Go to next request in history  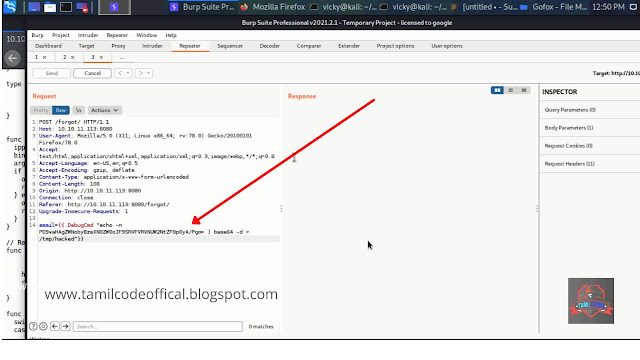click(x=140, y=73)
